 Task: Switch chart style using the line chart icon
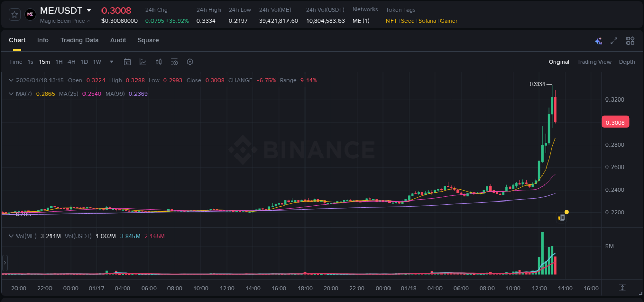click(143, 62)
